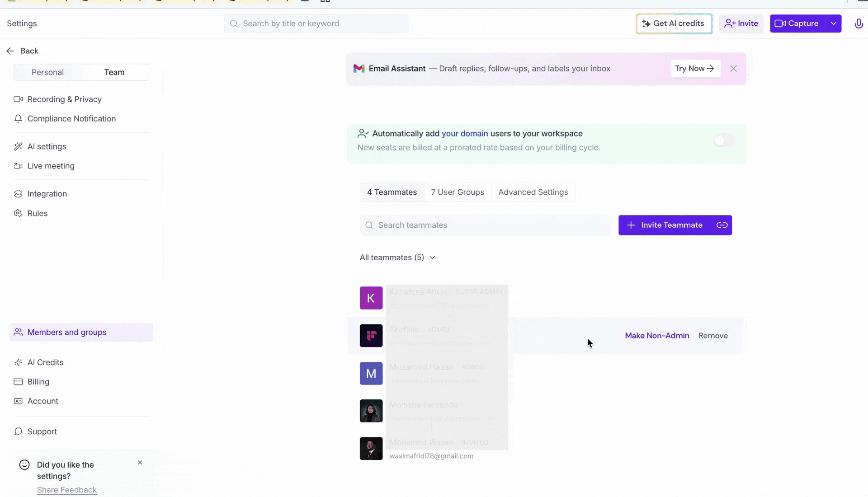The height and width of the screenshot is (497, 868).
Task: Open the Share Feedback link
Action: pyautogui.click(x=66, y=490)
